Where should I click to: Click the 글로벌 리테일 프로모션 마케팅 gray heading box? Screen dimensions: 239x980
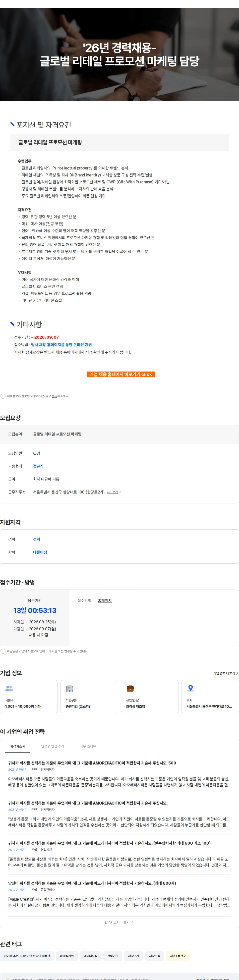(x=119, y=142)
